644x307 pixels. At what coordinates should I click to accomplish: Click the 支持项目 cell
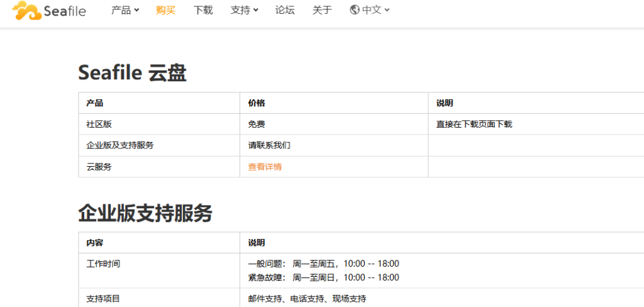click(x=159, y=298)
